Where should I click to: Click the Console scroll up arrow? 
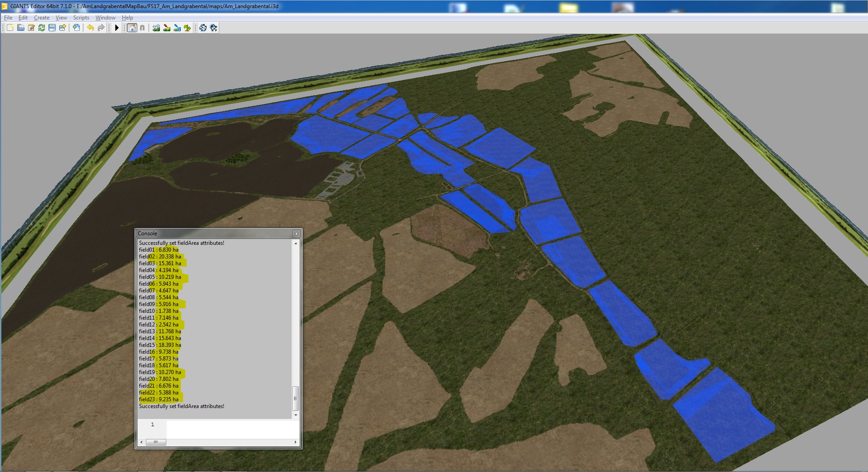[296, 243]
